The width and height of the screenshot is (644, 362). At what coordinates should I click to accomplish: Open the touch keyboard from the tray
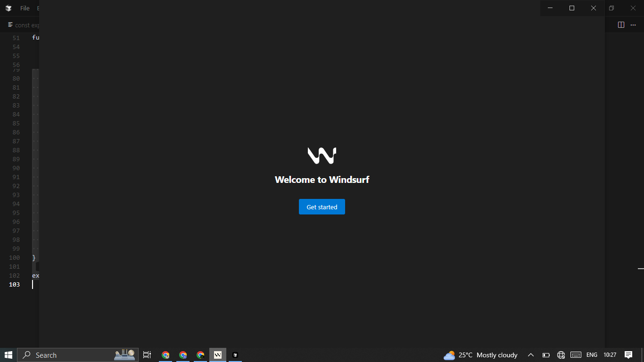point(576,355)
